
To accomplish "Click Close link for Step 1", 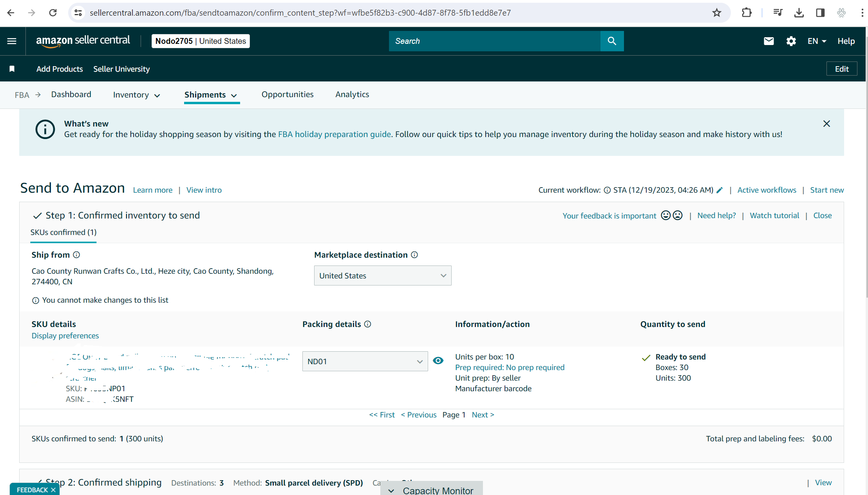I will tap(823, 215).
